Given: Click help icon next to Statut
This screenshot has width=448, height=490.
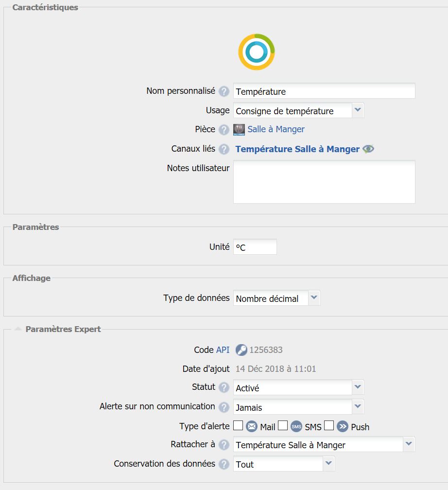Looking at the screenshot, I should click(x=224, y=387).
